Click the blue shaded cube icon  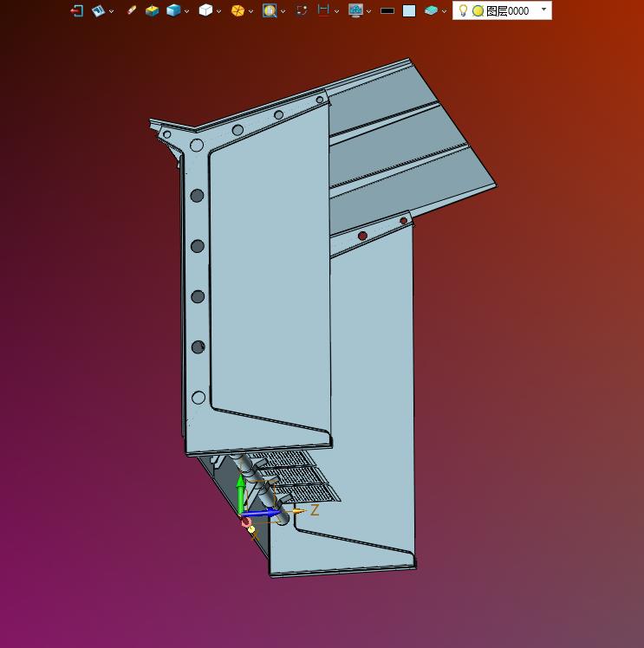173,10
